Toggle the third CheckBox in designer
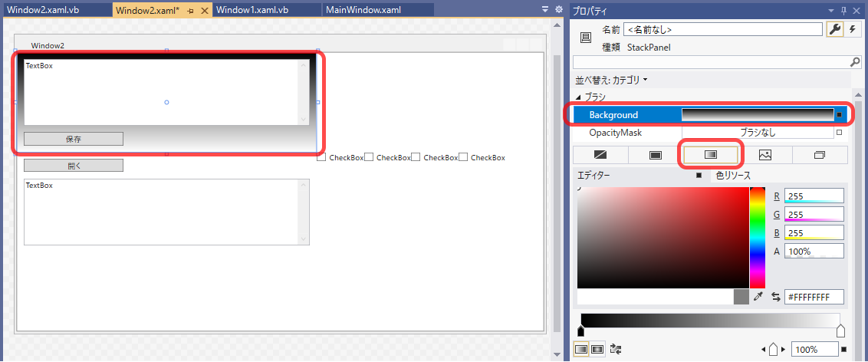868x362 pixels. pyautogui.click(x=416, y=157)
